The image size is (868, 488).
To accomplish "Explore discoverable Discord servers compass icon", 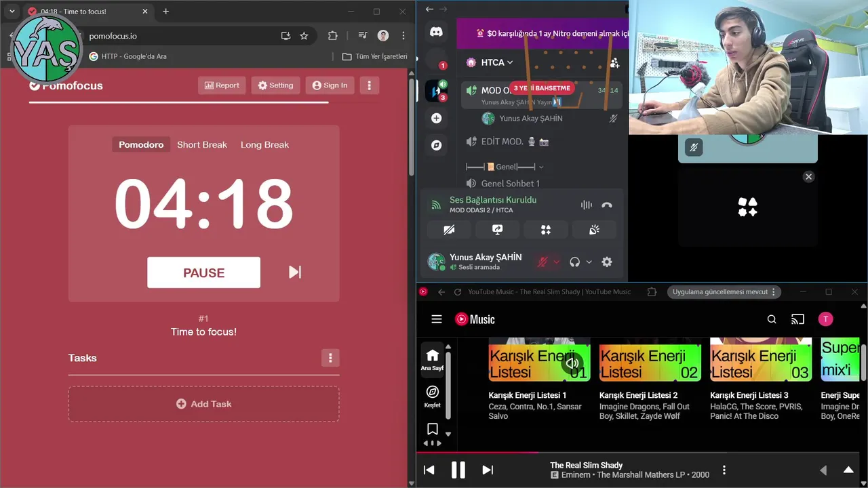I will 437,145.
